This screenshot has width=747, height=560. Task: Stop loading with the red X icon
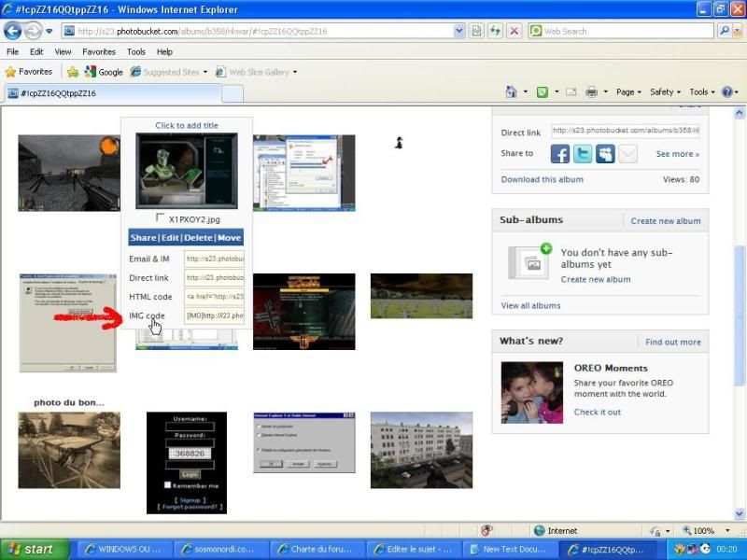tap(514, 32)
